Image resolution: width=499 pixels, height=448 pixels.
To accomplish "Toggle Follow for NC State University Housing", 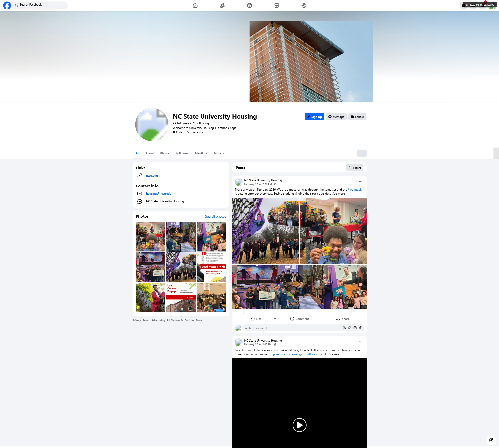I will (x=357, y=117).
